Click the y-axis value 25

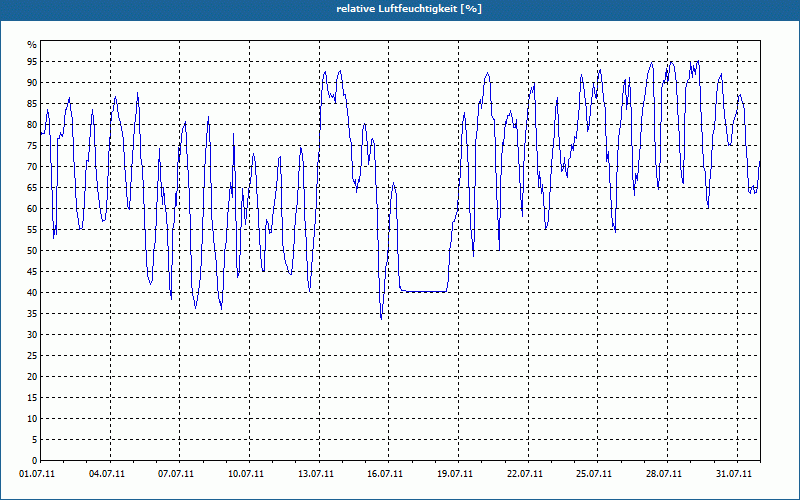[x=32, y=356]
